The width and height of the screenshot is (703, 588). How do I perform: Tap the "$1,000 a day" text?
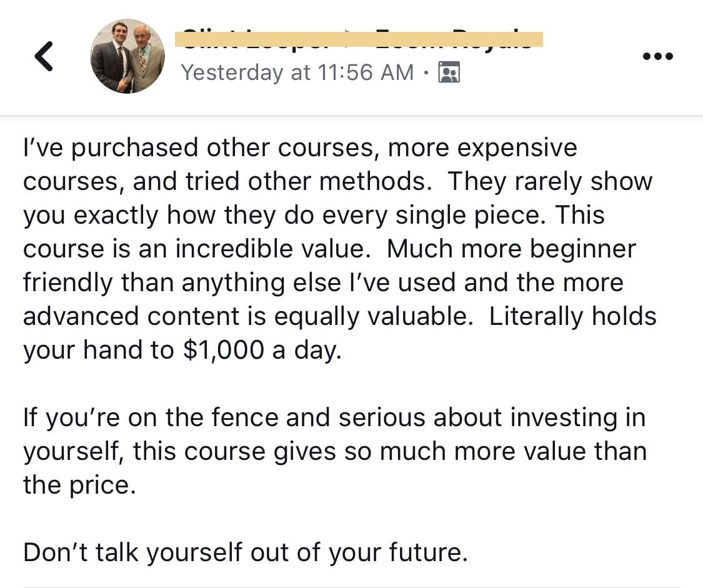click(262, 350)
